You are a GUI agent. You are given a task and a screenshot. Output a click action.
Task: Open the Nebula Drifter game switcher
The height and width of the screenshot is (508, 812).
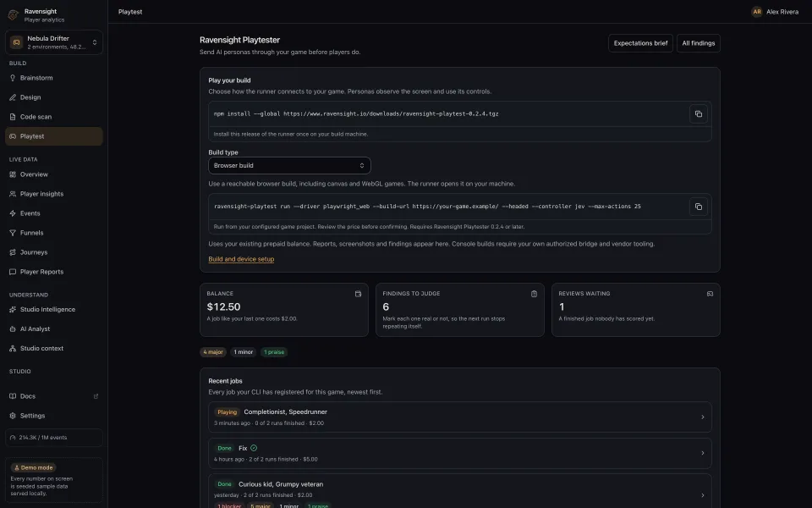[x=54, y=42]
